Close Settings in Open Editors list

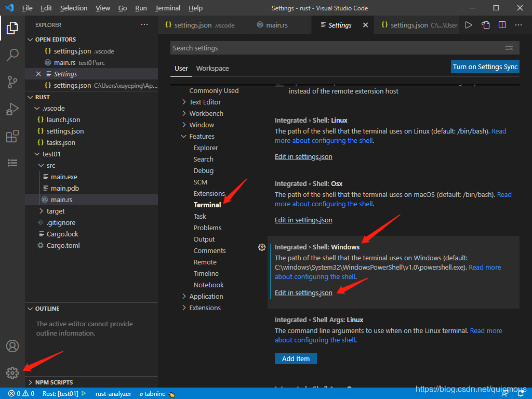[x=38, y=74]
